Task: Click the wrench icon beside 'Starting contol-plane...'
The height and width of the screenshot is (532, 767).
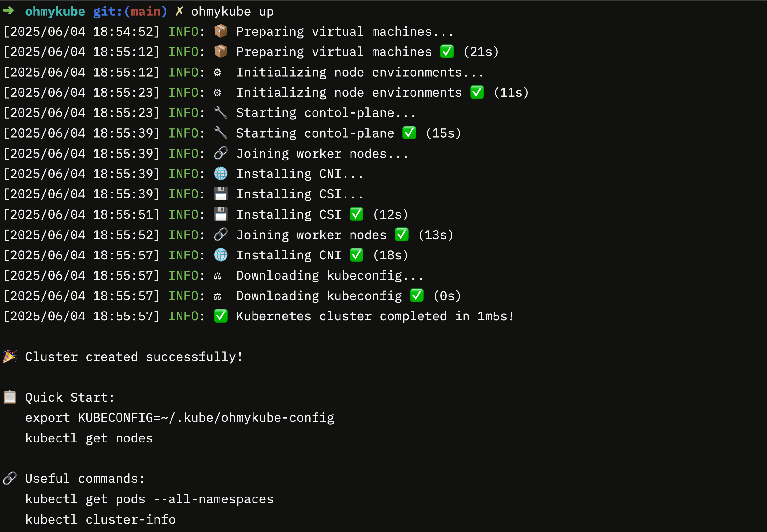Action: 221,113
